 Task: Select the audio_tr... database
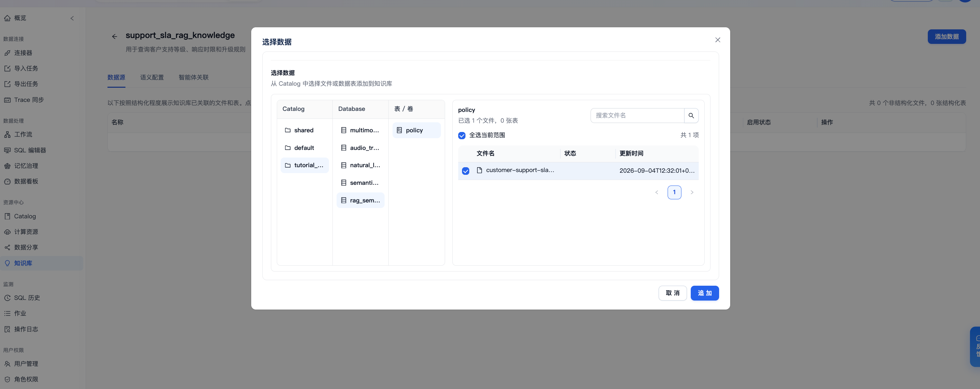tap(360, 148)
